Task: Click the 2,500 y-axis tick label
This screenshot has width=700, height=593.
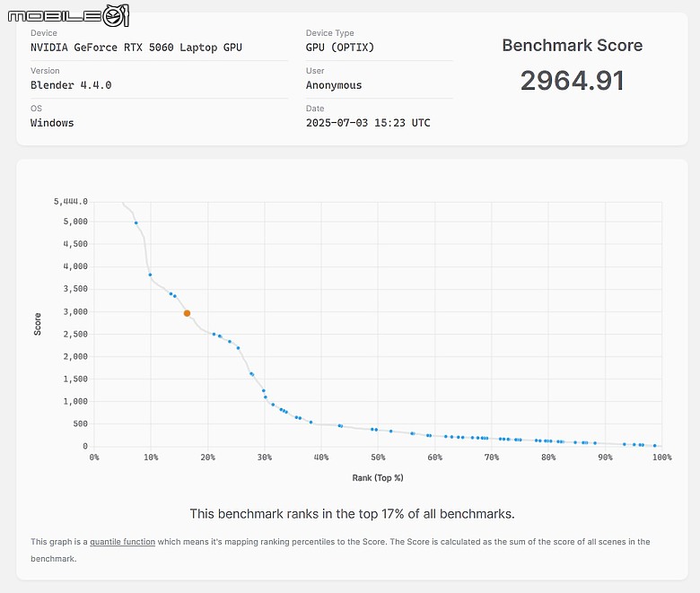Action: coord(75,334)
